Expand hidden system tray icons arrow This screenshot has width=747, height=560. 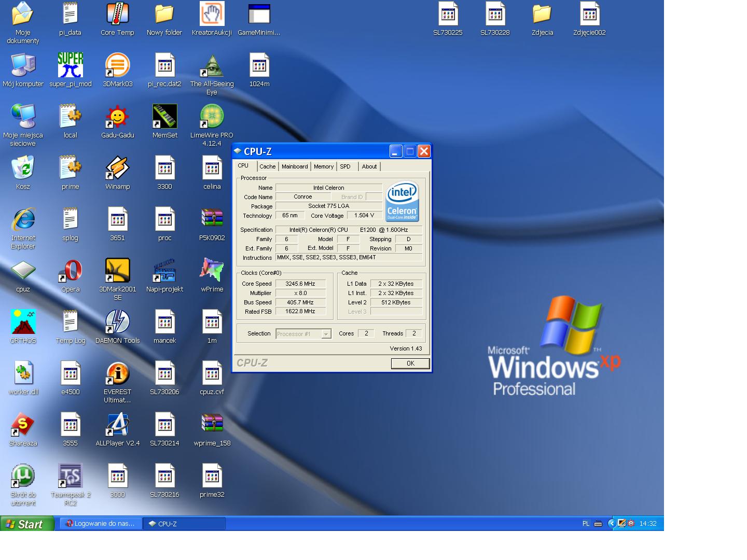click(x=612, y=524)
